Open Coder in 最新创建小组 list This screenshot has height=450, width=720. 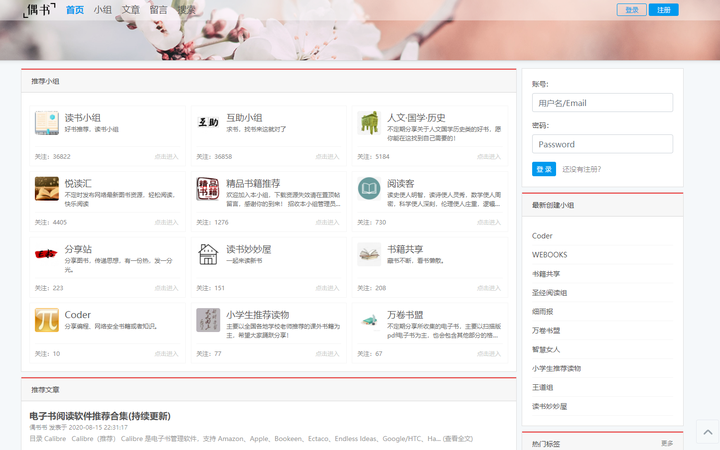542,236
